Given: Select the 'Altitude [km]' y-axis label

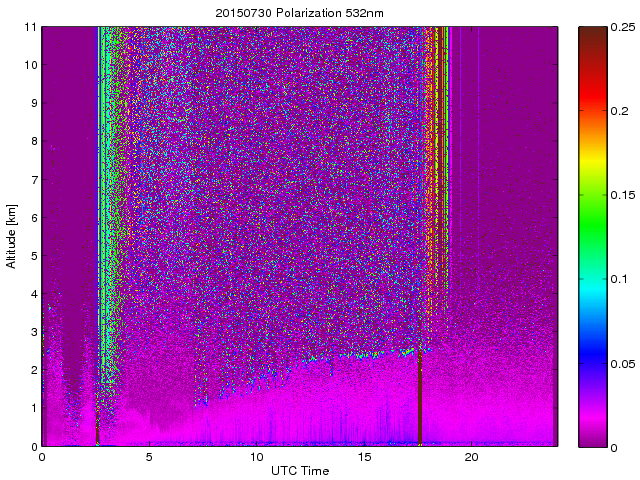Looking at the screenshot, I should (12, 237).
